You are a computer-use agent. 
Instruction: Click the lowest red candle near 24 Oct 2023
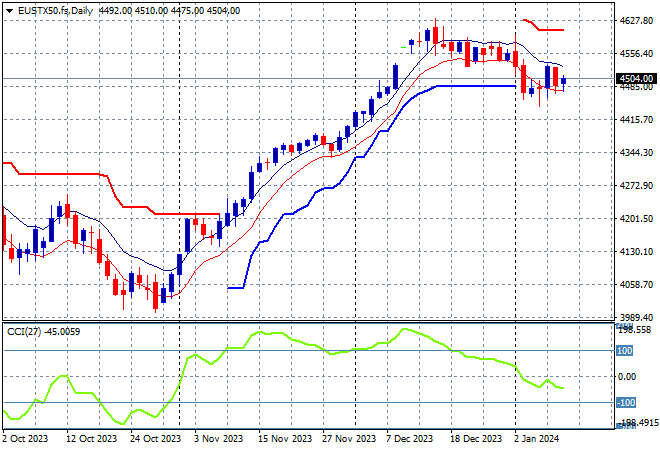coord(156,295)
